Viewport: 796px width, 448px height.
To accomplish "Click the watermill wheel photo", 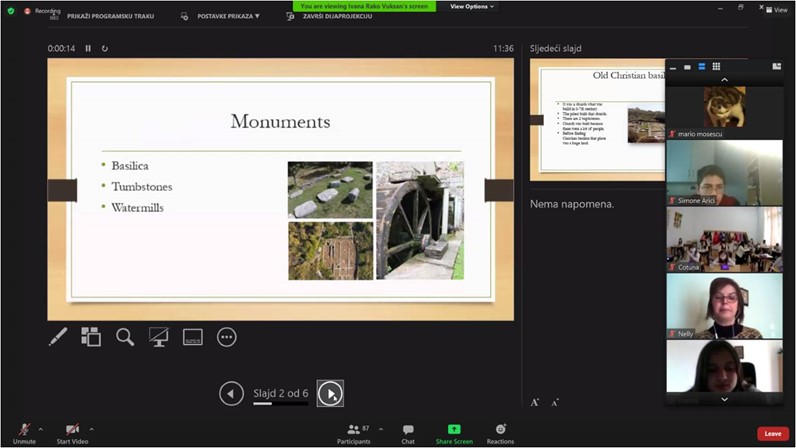I will pyautogui.click(x=420, y=220).
